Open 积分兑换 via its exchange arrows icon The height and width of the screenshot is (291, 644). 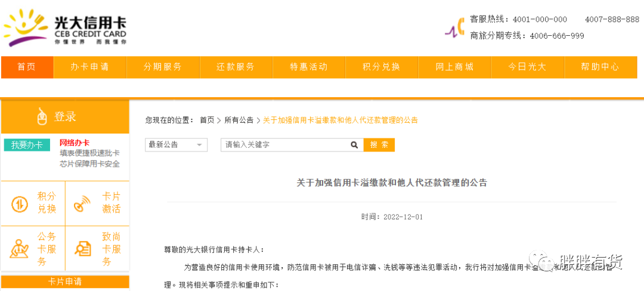[19, 205]
